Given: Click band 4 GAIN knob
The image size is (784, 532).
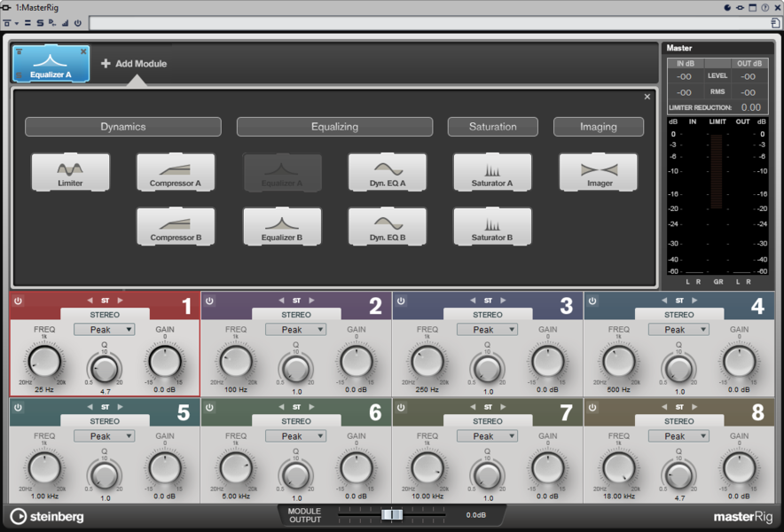Looking at the screenshot, I should click(739, 362).
